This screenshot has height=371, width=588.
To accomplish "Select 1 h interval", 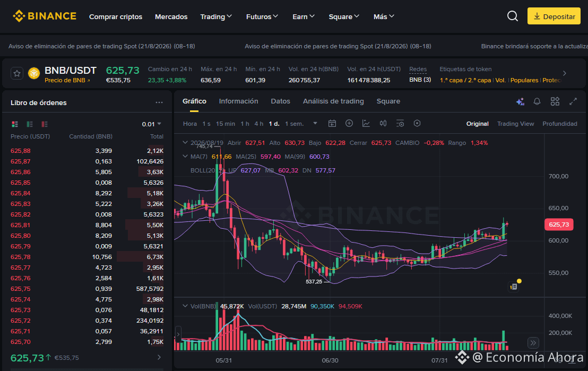I will point(245,124).
